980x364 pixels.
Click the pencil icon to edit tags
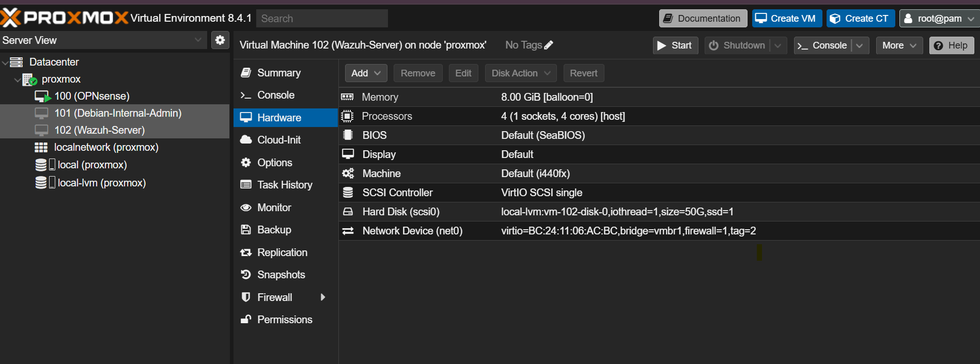click(x=549, y=45)
